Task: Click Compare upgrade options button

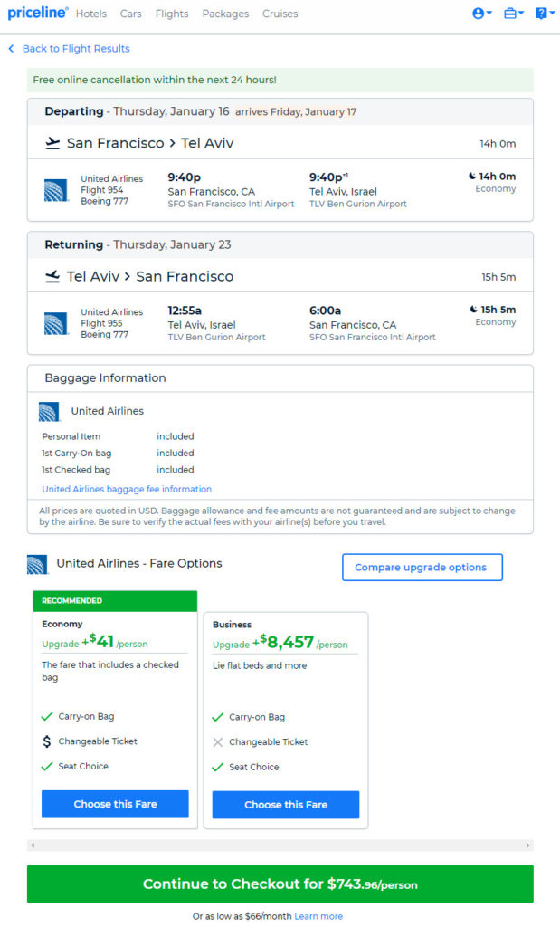Action: (x=422, y=567)
